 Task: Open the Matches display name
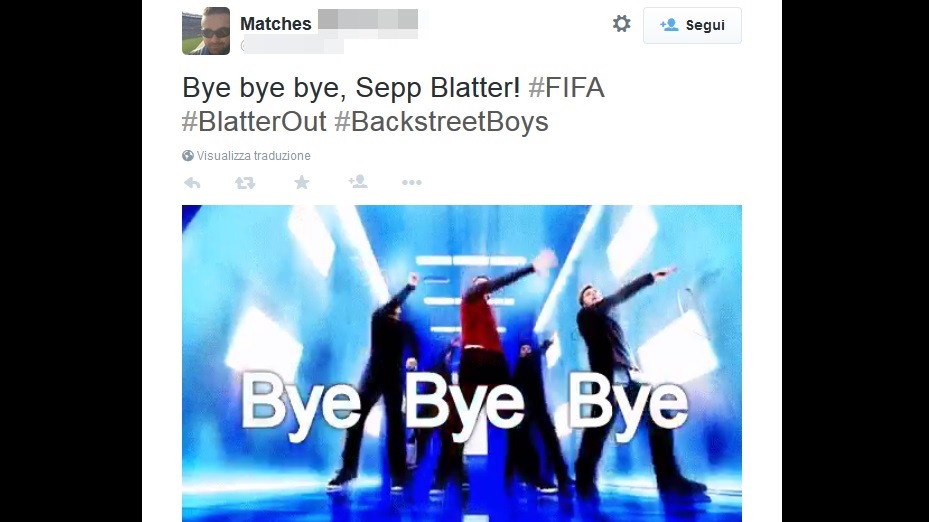(276, 24)
